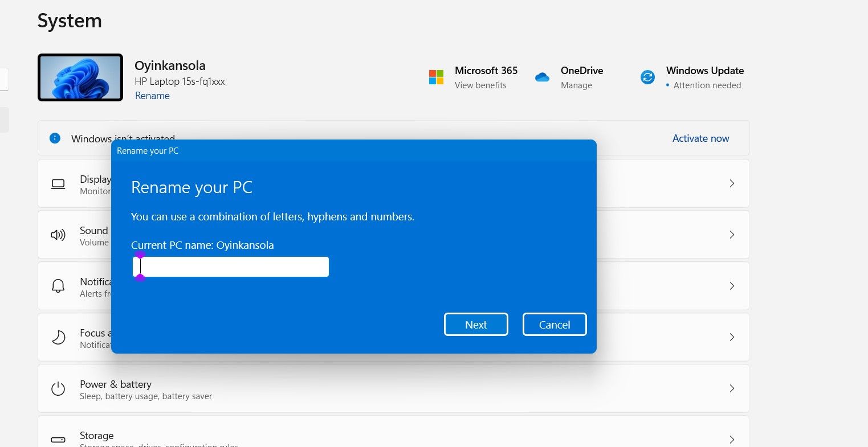Click the Sound speaker icon
The image size is (868, 447).
pos(58,235)
